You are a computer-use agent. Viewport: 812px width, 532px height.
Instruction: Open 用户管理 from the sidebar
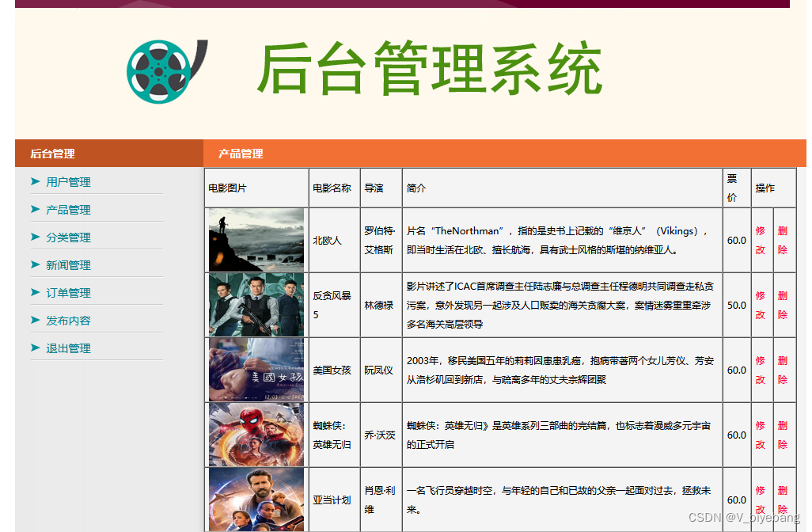(70, 182)
